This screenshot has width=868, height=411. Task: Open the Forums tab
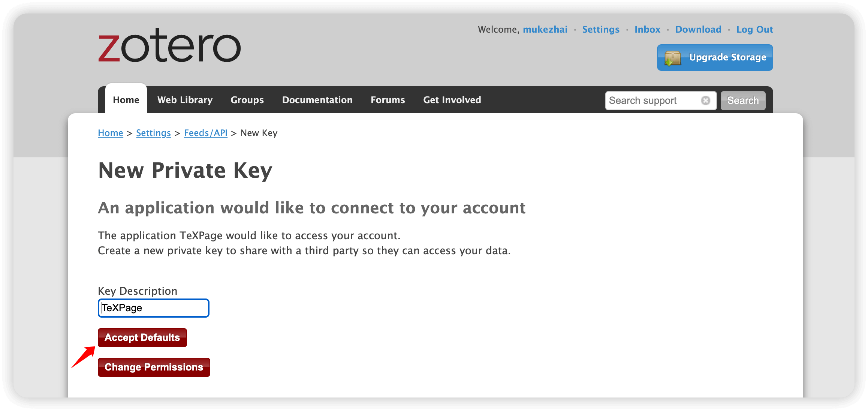pyautogui.click(x=388, y=100)
